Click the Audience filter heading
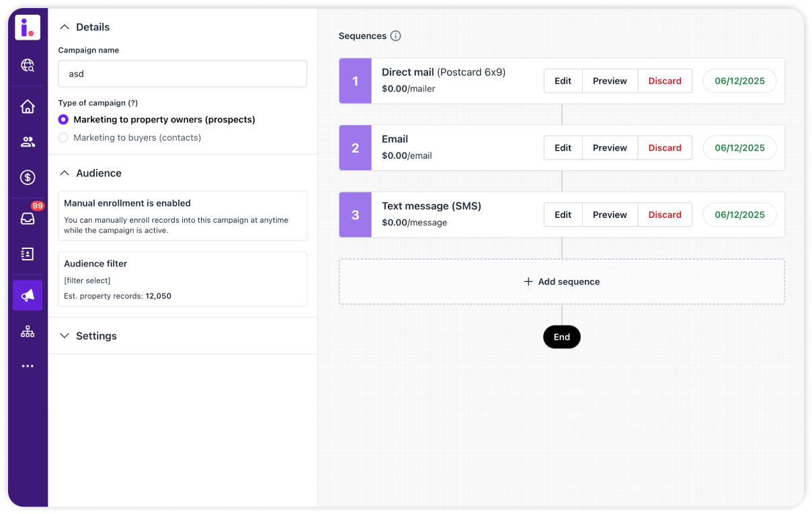Screen dimensions: 812x514 tap(95, 264)
